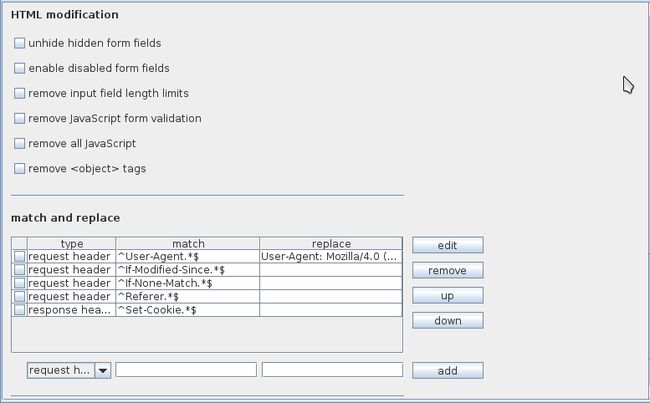Tick enable disabled form fields option
Viewport: 650px width, 403px height.
[x=19, y=68]
